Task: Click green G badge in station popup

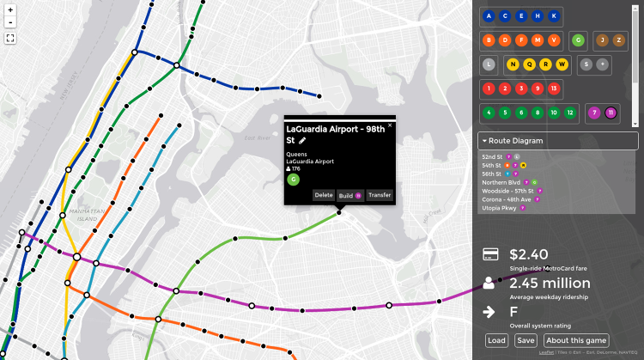Action: click(294, 180)
